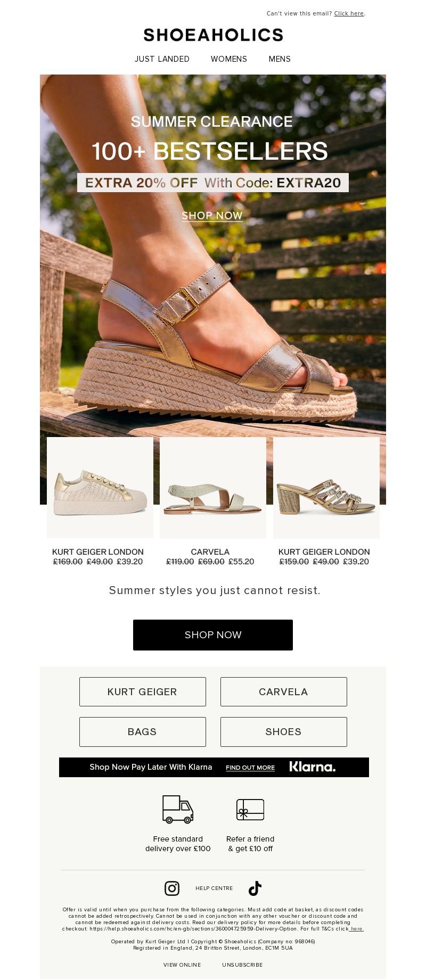Open the TikTok icon link

[255, 888]
